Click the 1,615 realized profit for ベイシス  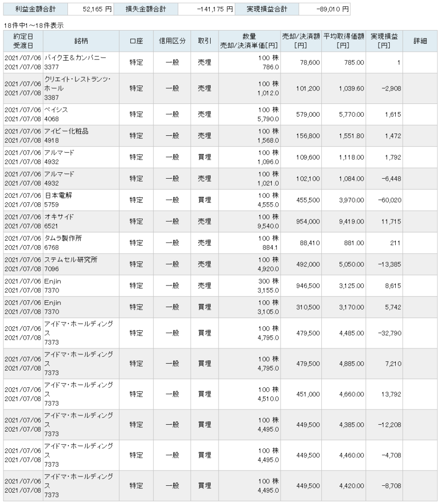(x=393, y=114)
